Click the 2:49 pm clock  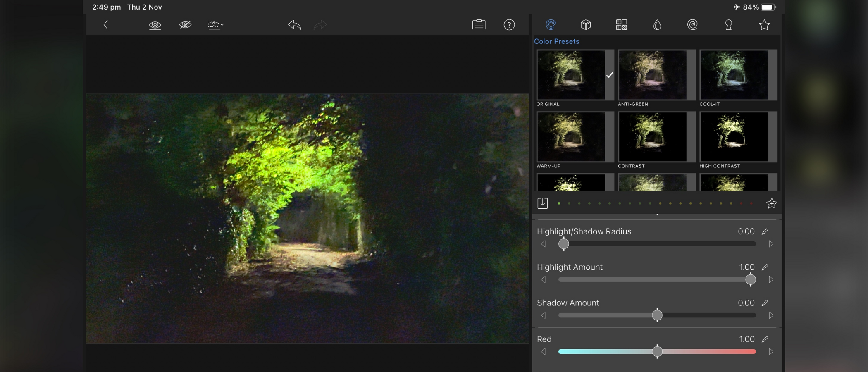[x=107, y=7]
